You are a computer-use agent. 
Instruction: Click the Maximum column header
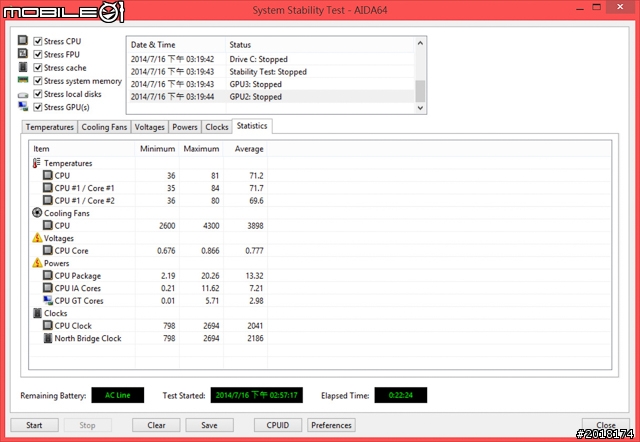pos(201,149)
